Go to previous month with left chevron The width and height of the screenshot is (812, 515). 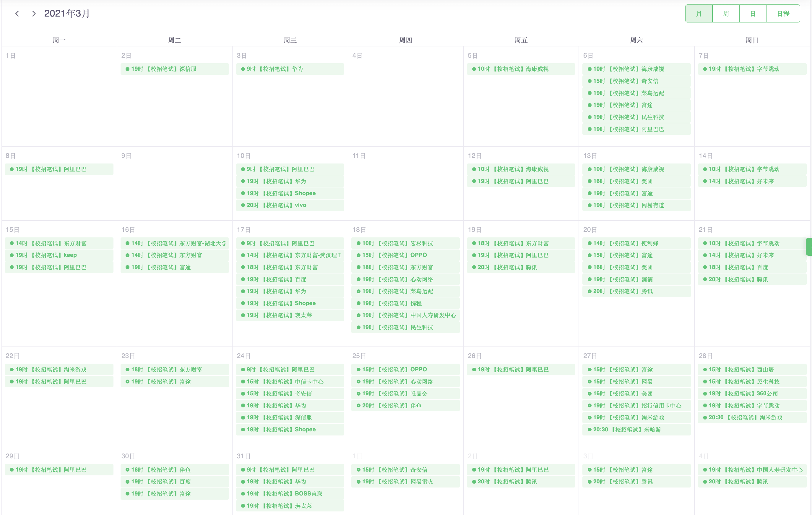(x=17, y=14)
